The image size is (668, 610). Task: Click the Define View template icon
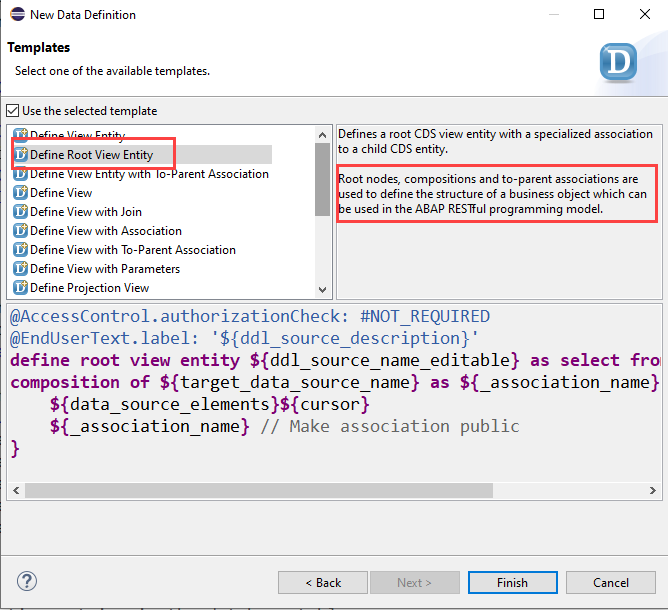point(20,193)
